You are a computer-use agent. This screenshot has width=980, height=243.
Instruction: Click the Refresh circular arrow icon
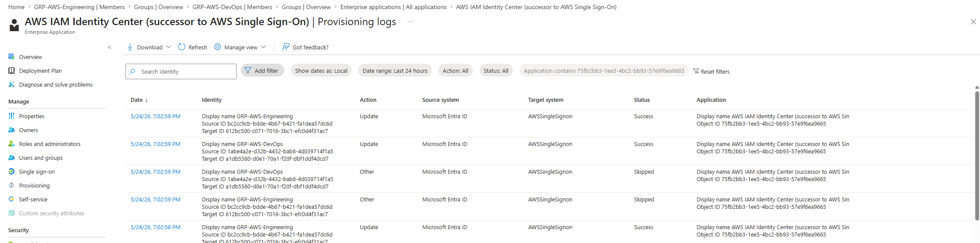point(182,47)
